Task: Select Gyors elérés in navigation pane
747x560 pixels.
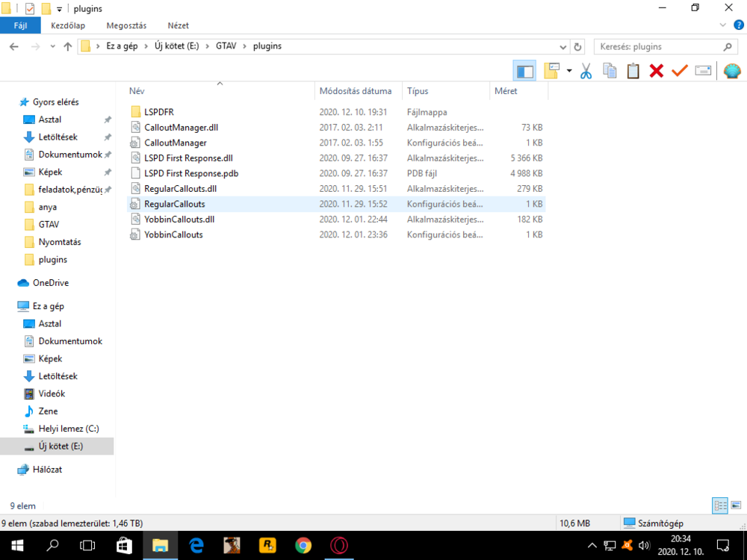Action: (x=56, y=102)
